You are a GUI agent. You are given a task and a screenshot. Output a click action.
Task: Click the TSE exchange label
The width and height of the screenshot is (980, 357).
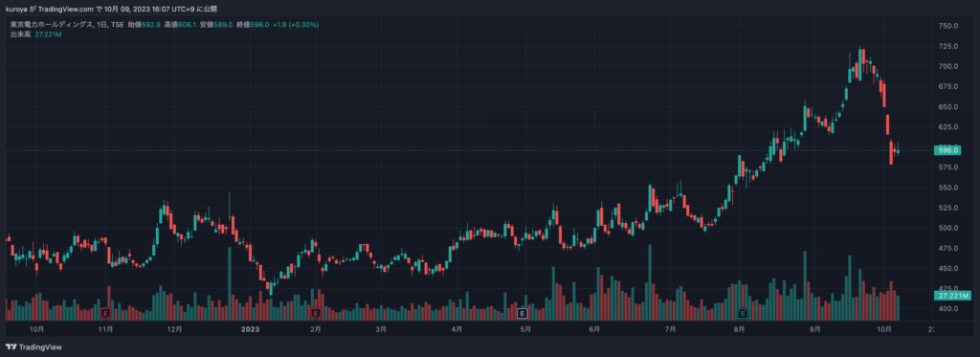pyautogui.click(x=118, y=25)
